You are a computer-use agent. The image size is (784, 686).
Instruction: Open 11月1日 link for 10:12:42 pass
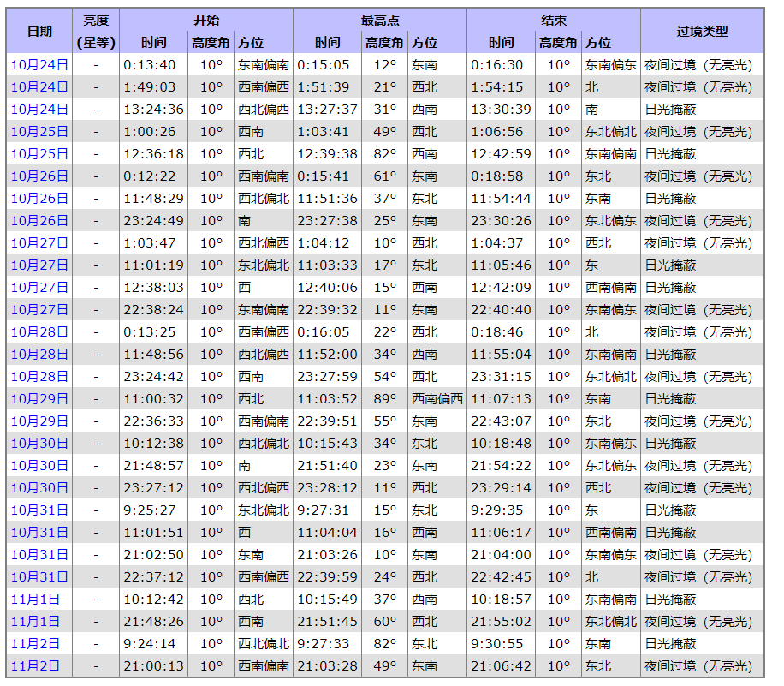pos(36,600)
